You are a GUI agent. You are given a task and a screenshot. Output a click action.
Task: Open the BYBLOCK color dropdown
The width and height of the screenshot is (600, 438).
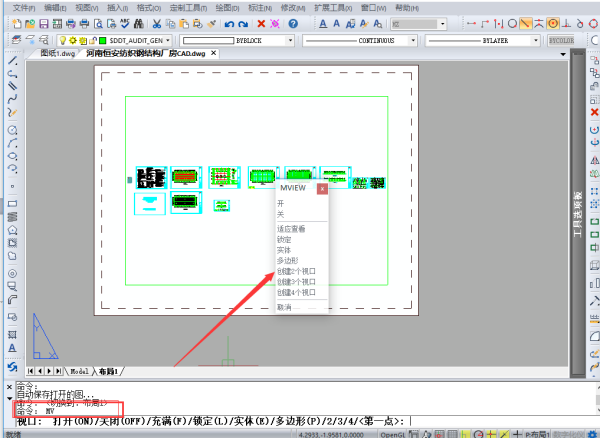pos(290,40)
